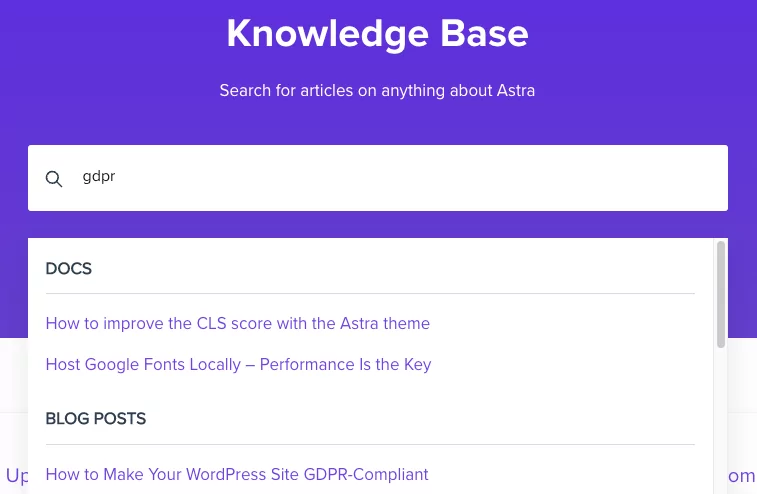Select the BLOG POSTS section heading

96,418
